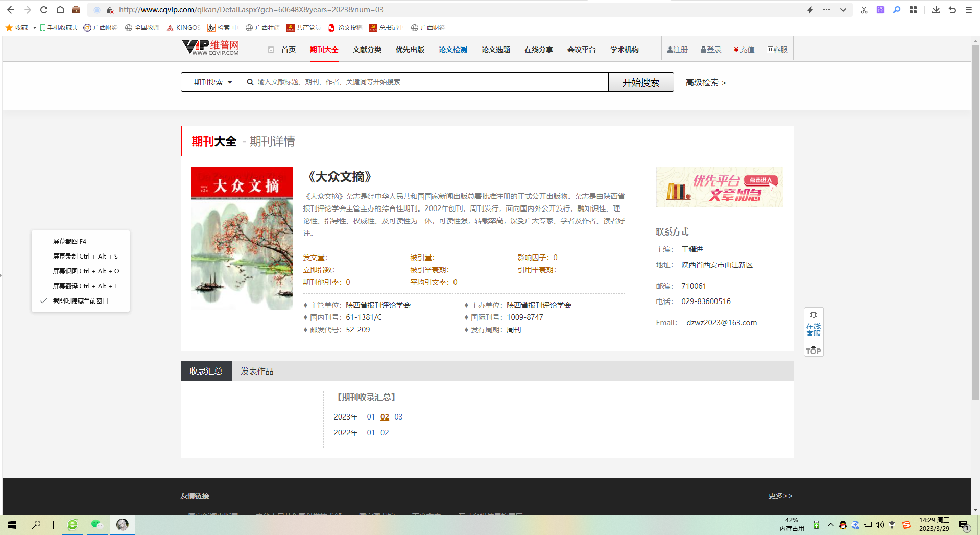Viewport: 980px width, 535px height.
Task: Open the 高级检索 advanced search link
Action: pyautogui.click(x=705, y=83)
